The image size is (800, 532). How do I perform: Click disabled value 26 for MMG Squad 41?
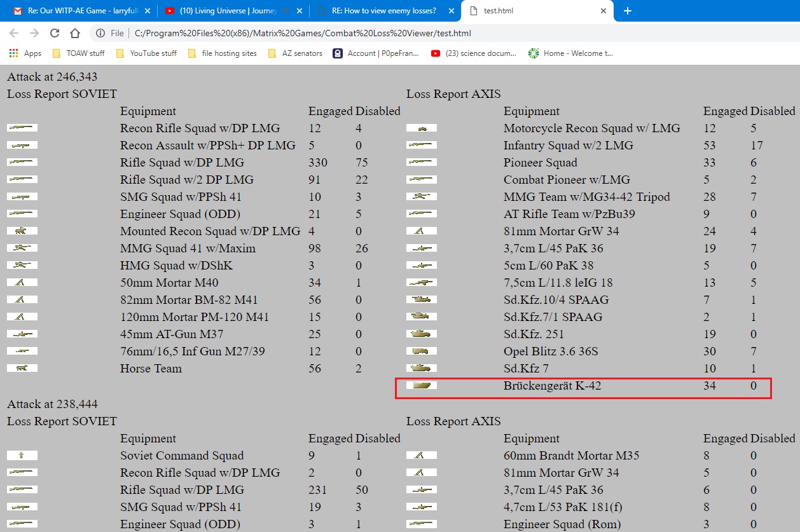tap(362, 248)
